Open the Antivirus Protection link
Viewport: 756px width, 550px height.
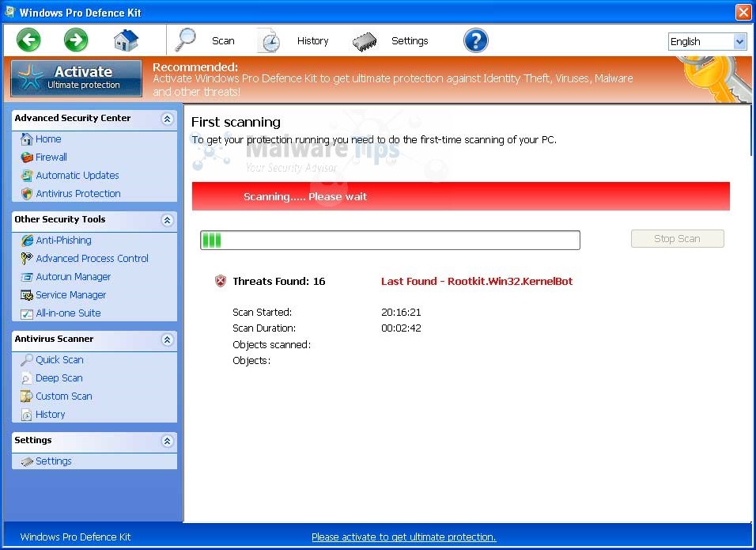(x=78, y=194)
